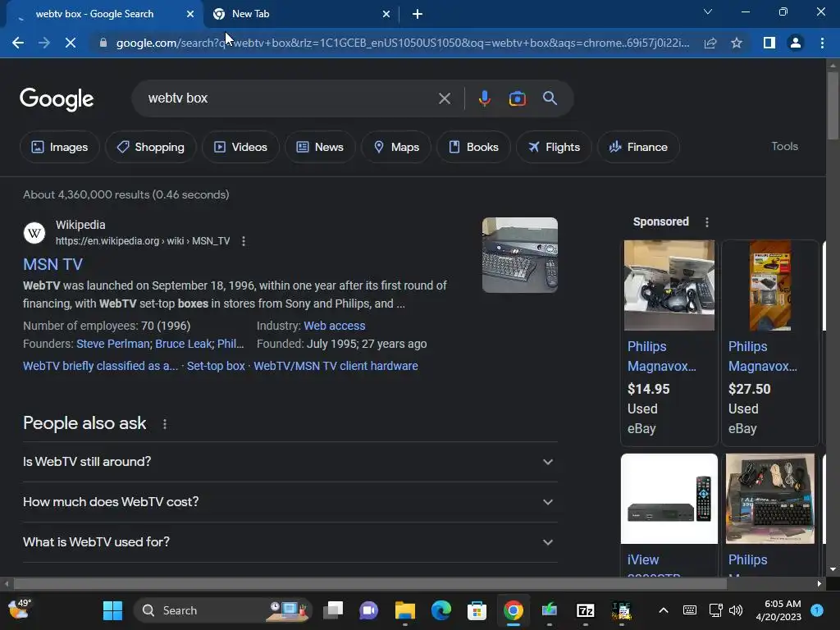Screen dimensions: 840x630
Task: Bookmark this page with the star icon
Action: point(737,43)
